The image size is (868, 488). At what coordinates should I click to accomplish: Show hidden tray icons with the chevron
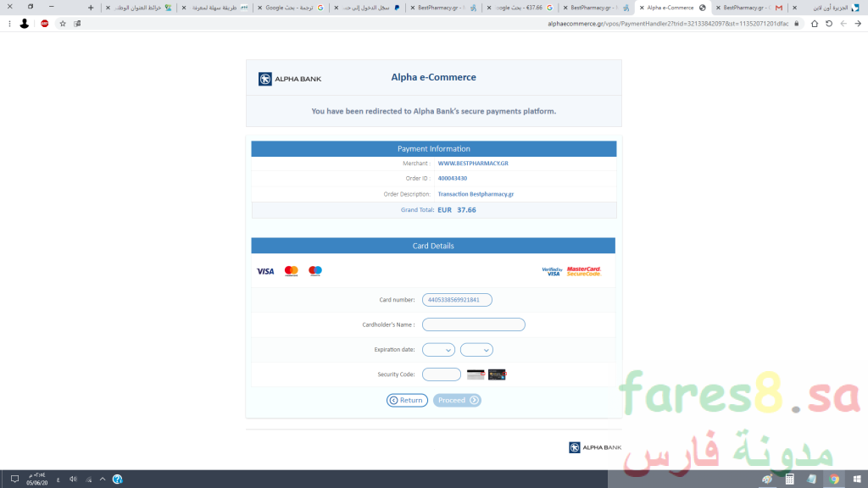pyautogui.click(x=103, y=480)
